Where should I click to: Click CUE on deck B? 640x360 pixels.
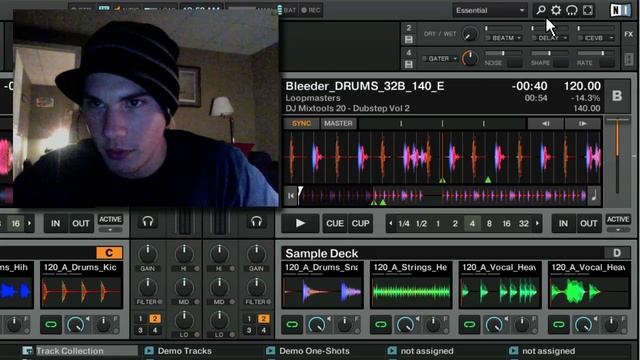click(335, 223)
